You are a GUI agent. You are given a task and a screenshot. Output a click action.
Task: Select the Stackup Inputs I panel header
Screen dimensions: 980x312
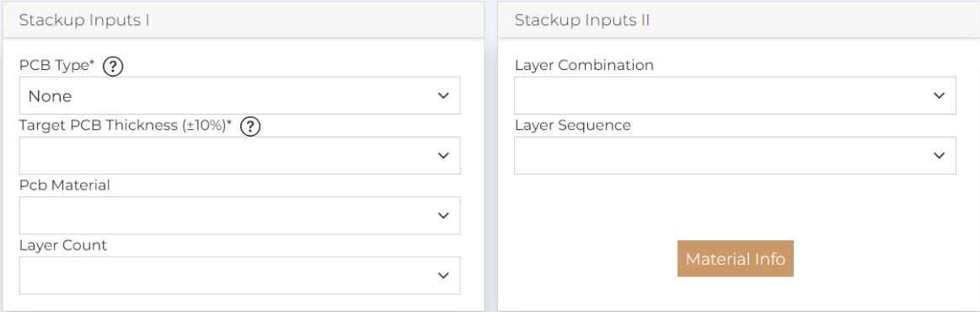coord(243,20)
